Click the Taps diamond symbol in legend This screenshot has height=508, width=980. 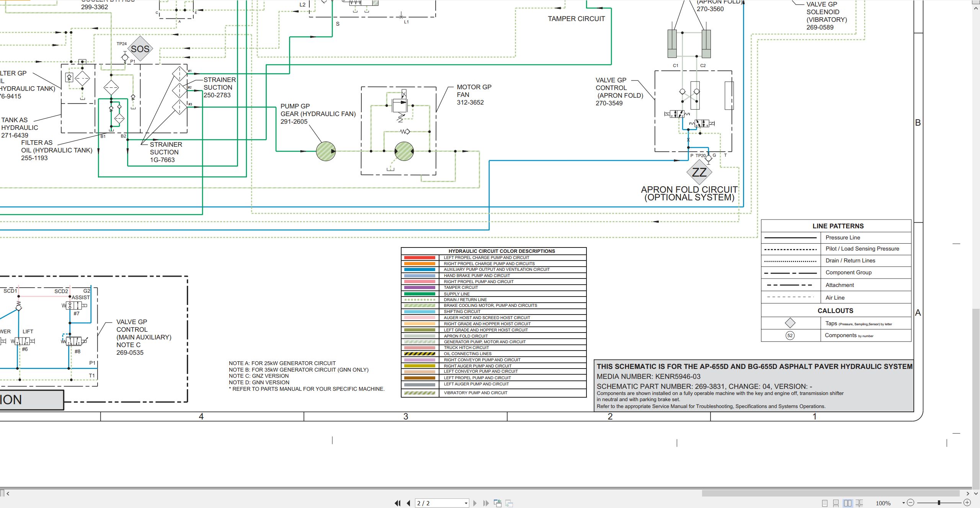pyautogui.click(x=790, y=323)
